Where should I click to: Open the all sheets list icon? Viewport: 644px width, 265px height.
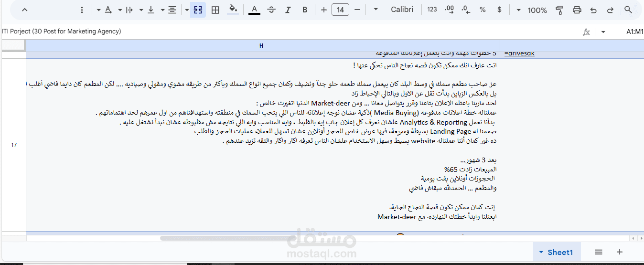(598, 252)
